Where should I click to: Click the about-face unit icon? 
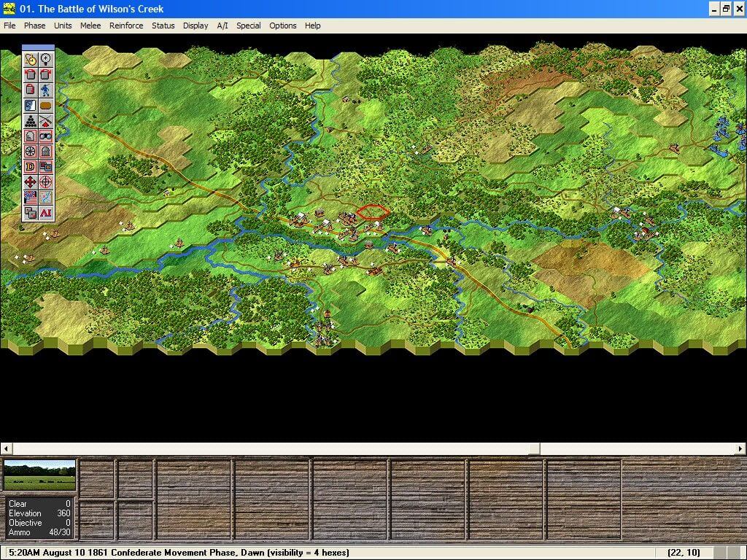(x=30, y=90)
